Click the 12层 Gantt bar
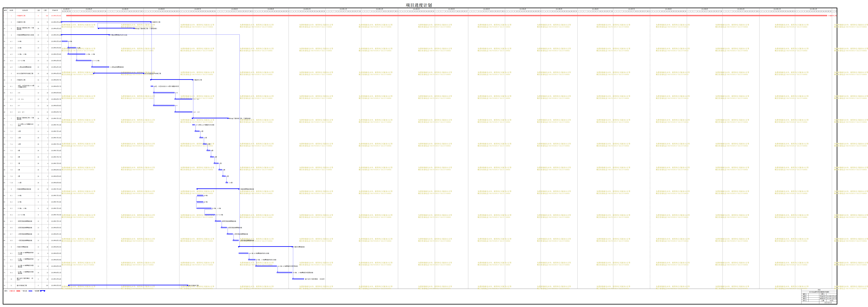 pos(197,131)
